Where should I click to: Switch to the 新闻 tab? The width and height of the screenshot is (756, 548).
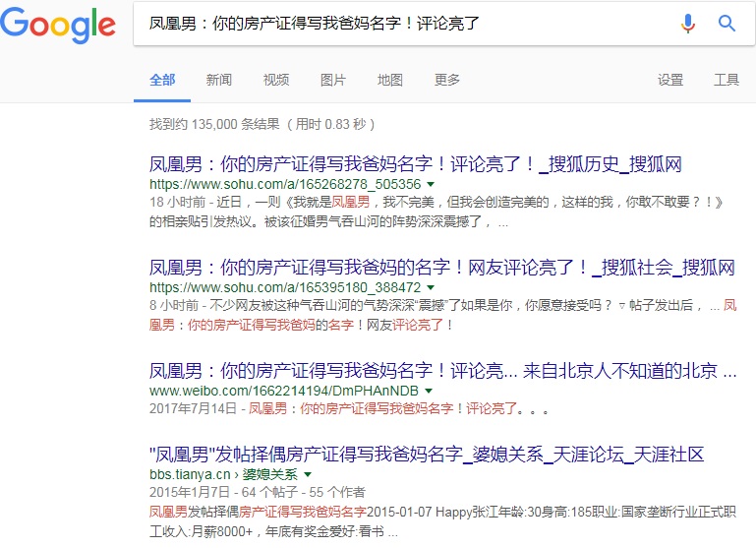(219, 80)
